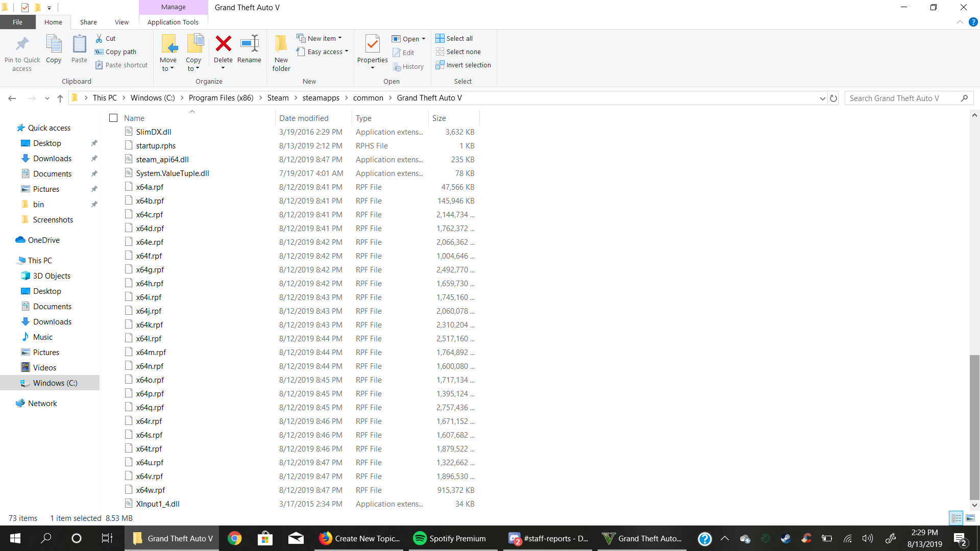
Task: Click Pin to Quick access icon
Action: [22, 44]
